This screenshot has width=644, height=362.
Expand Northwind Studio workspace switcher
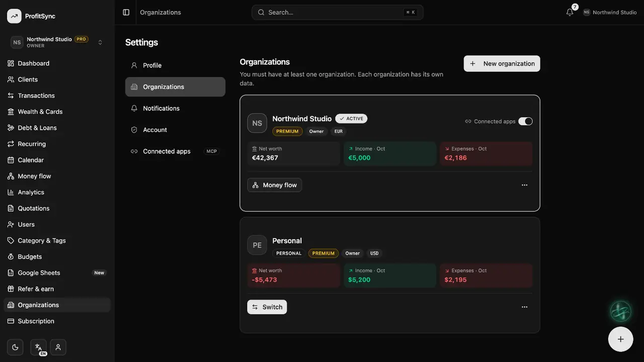click(57, 42)
